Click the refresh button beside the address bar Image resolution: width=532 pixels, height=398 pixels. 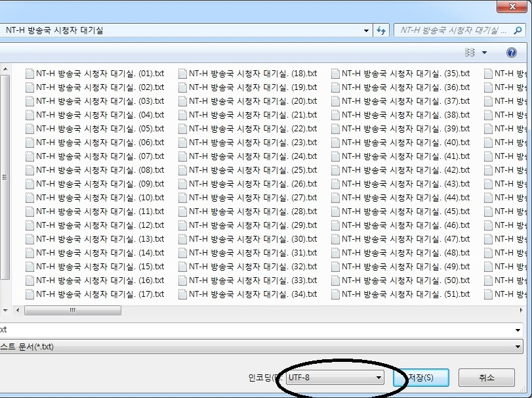pyautogui.click(x=381, y=31)
